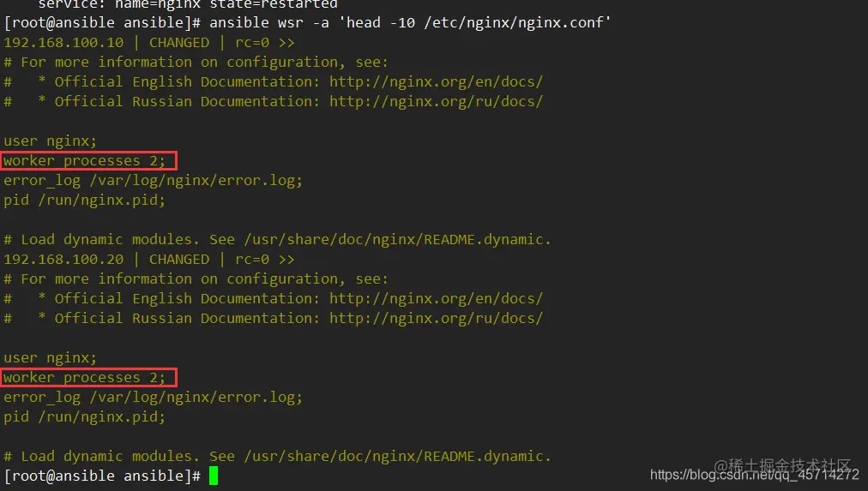Click the root@ansible prompt preceding the ansible wsr command

(102, 22)
